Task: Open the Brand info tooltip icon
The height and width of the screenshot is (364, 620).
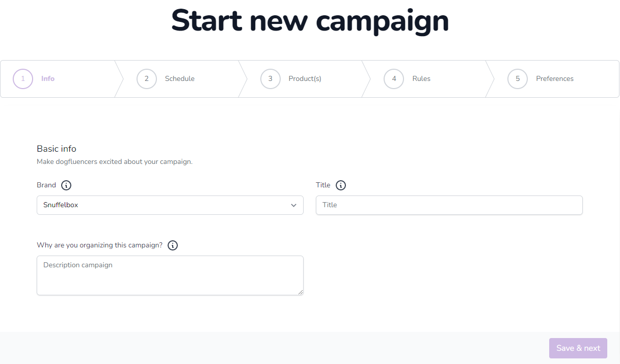Action: pyautogui.click(x=66, y=185)
